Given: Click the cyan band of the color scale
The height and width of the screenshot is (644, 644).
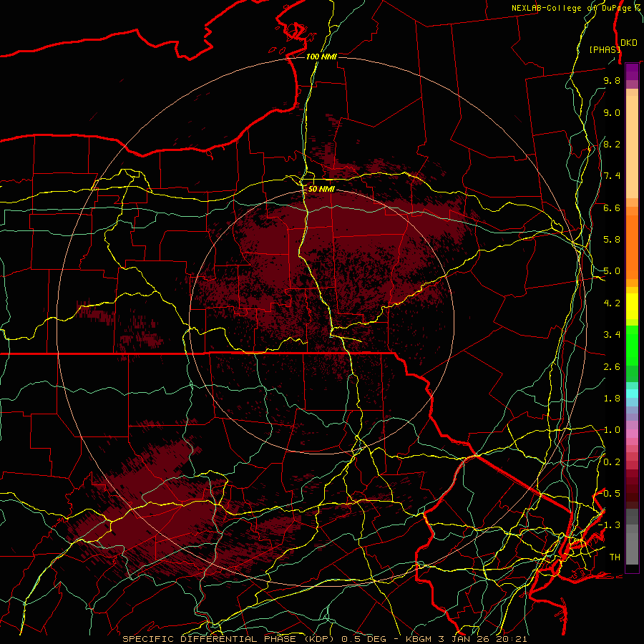Looking at the screenshot, I should click(x=632, y=394).
